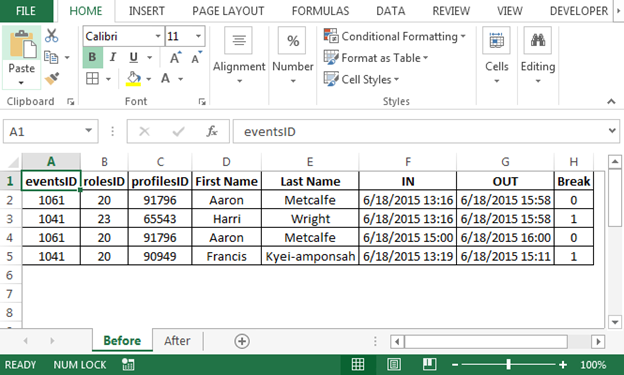This screenshot has height=375, width=624.
Task: Open the Name Box dropdown arrow
Action: tap(89, 131)
